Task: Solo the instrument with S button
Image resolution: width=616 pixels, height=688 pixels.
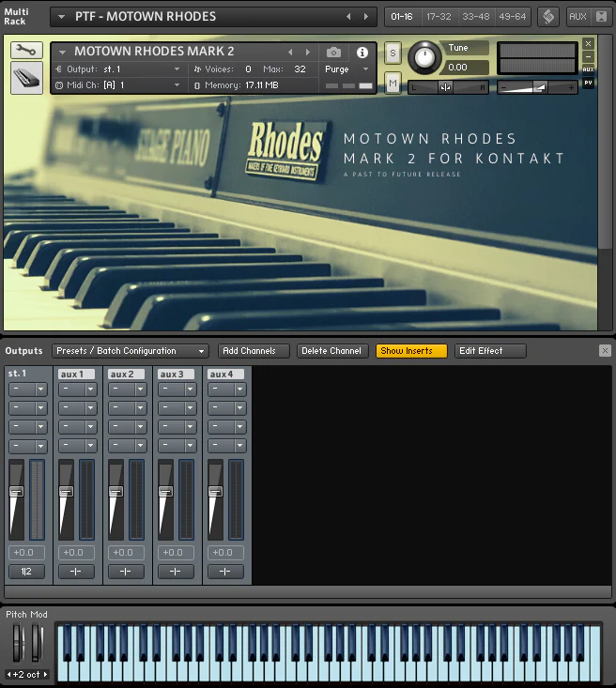Action: (393, 54)
